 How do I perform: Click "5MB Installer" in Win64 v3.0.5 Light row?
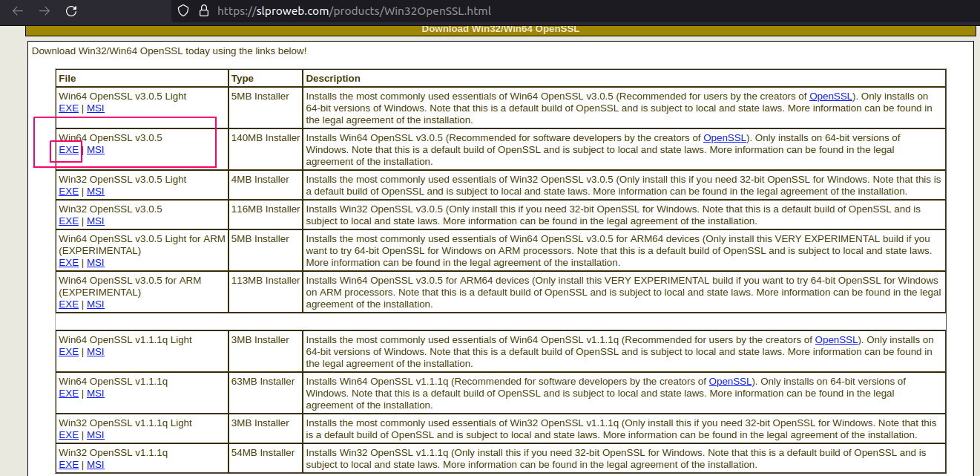pos(260,97)
